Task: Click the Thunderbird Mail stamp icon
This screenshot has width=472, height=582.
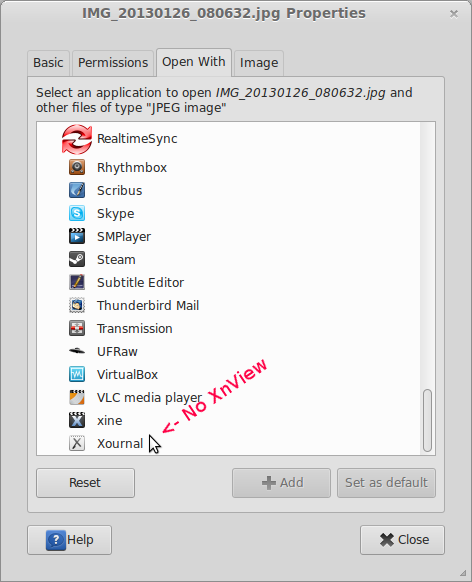Action: click(77, 305)
